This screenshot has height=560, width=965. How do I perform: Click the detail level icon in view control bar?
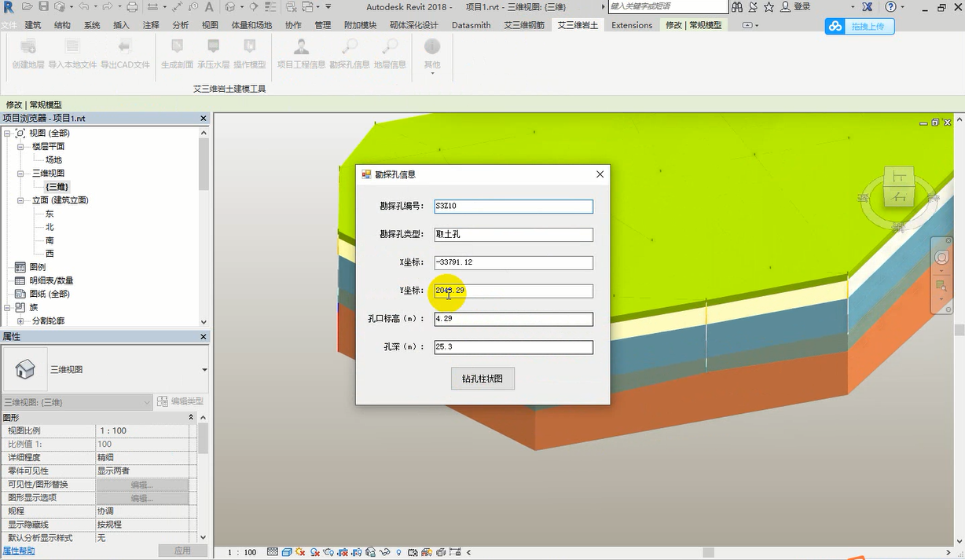click(x=273, y=552)
